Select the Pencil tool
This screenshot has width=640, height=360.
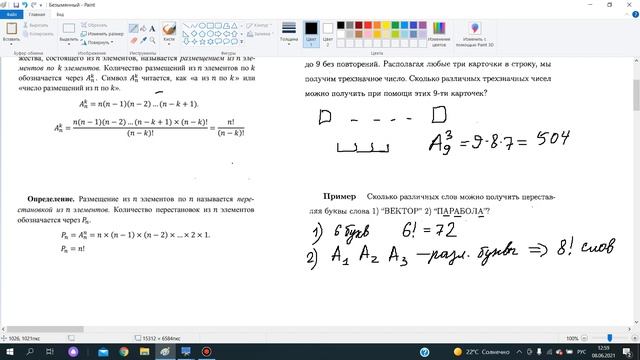click(x=133, y=28)
